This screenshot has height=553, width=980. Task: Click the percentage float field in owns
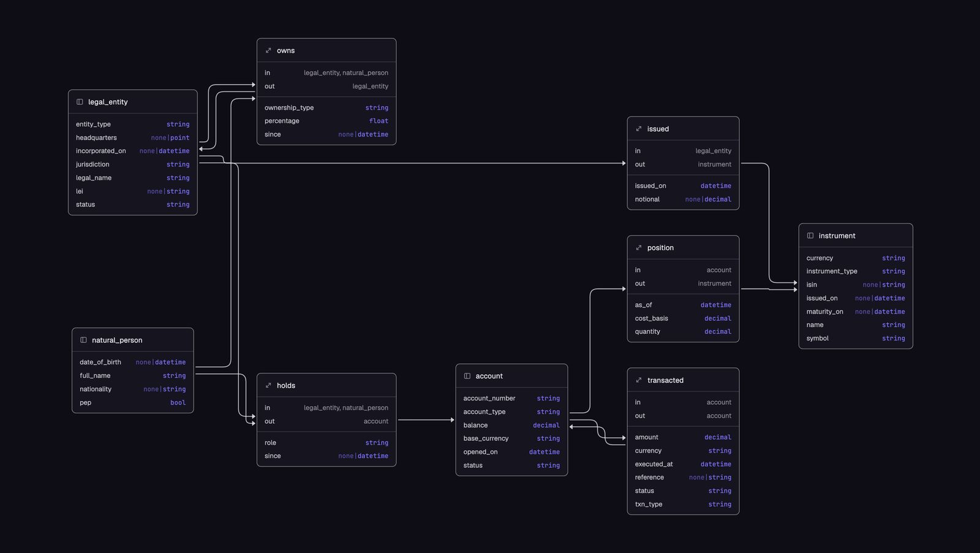coord(326,121)
